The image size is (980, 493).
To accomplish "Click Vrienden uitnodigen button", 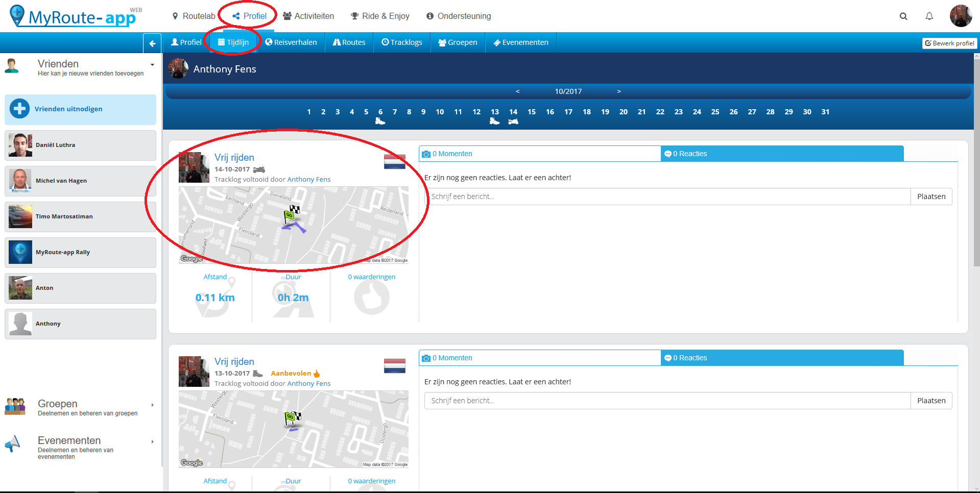I will point(80,109).
